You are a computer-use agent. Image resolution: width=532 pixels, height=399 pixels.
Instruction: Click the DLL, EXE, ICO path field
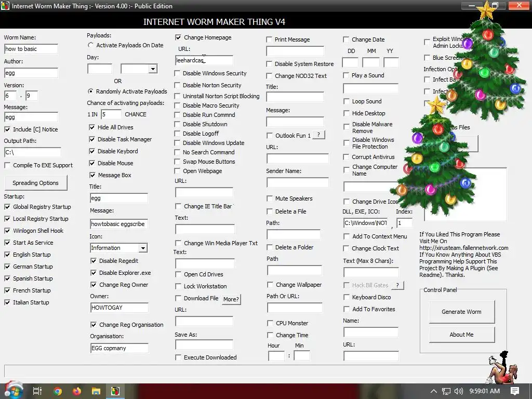(365, 223)
